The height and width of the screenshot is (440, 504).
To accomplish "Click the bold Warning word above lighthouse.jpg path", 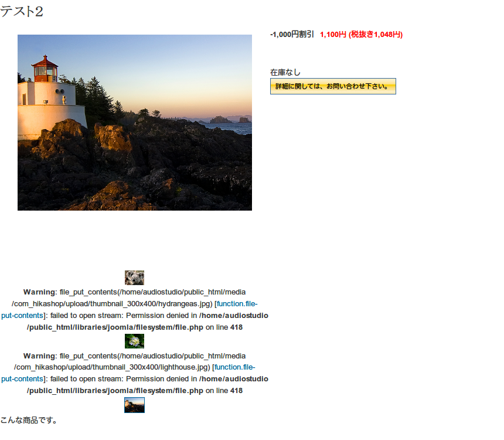I will [39, 356].
